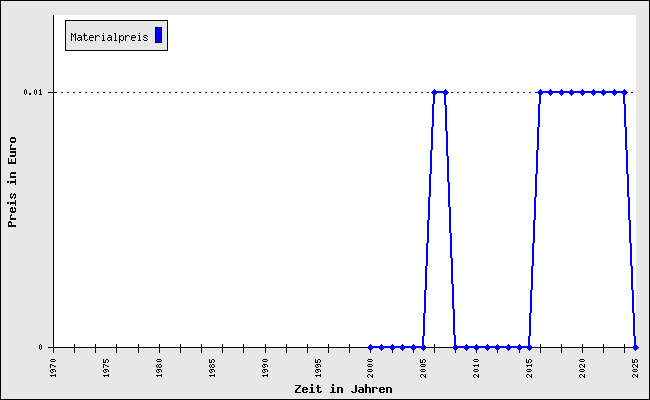Select the 2006 peak data point
650x400 pixels.
(434, 92)
